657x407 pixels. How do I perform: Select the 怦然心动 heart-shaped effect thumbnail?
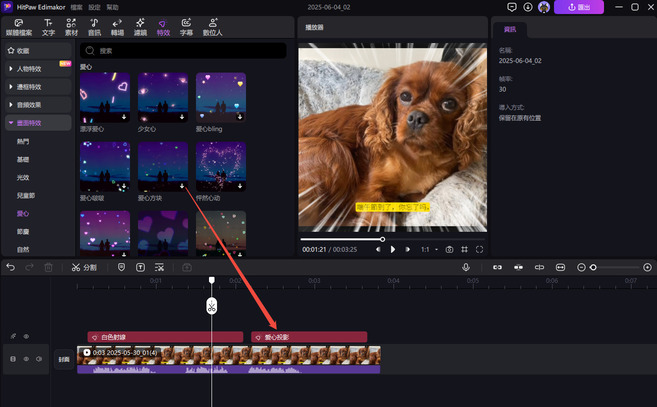[221, 167]
